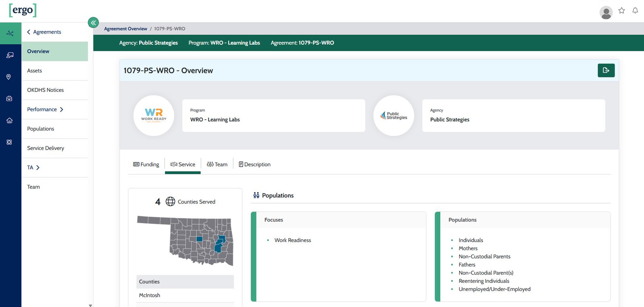Expand the Performance submenu
The width and height of the screenshot is (644, 307).
coord(55,110)
